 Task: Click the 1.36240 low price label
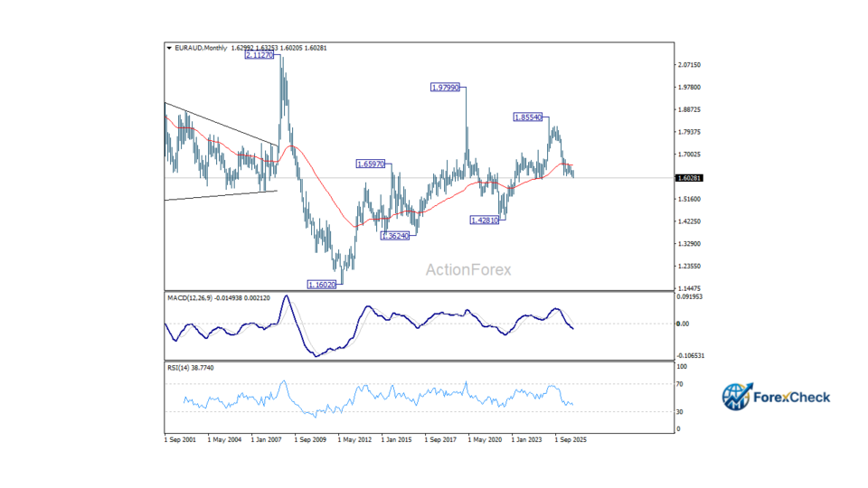(x=395, y=236)
